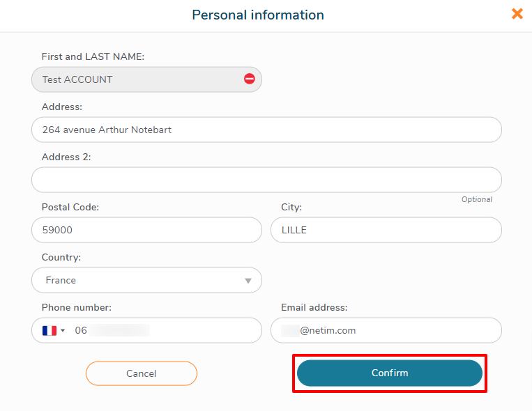Image resolution: width=532 pixels, height=411 pixels.
Task: Click the Postal Code field showing 59000
Action: coord(146,230)
